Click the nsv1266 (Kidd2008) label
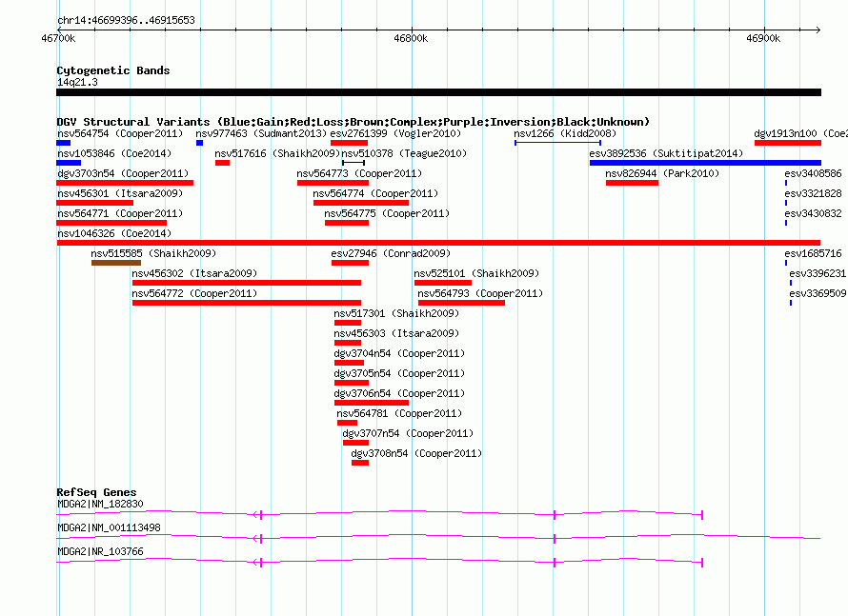This screenshot has width=848, height=616. pos(565,133)
